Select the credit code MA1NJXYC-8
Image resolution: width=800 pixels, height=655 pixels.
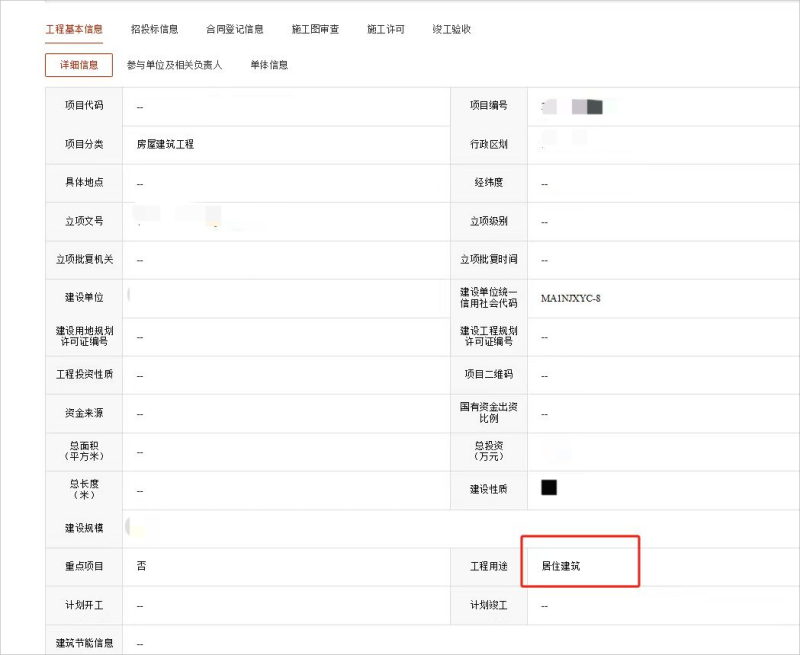[570, 298]
